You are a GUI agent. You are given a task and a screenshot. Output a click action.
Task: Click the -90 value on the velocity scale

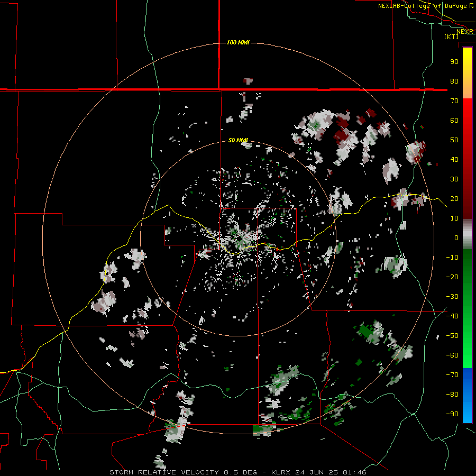click(452, 414)
